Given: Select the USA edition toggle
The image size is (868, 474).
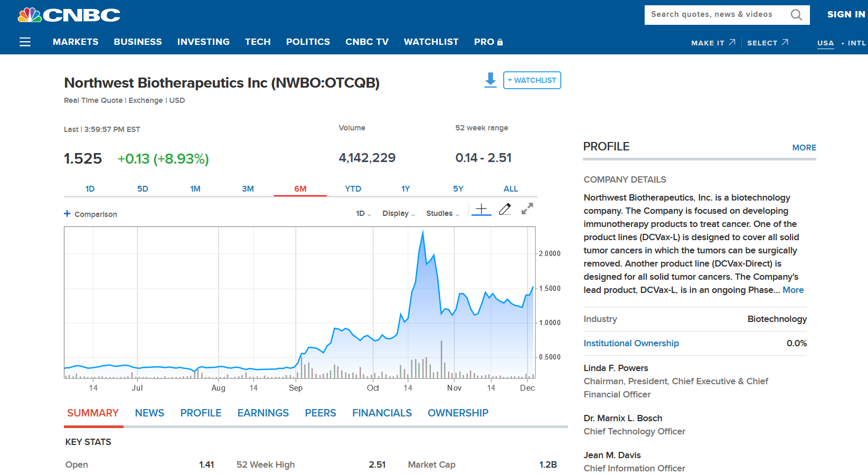Looking at the screenshot, I should pos(825,43).
